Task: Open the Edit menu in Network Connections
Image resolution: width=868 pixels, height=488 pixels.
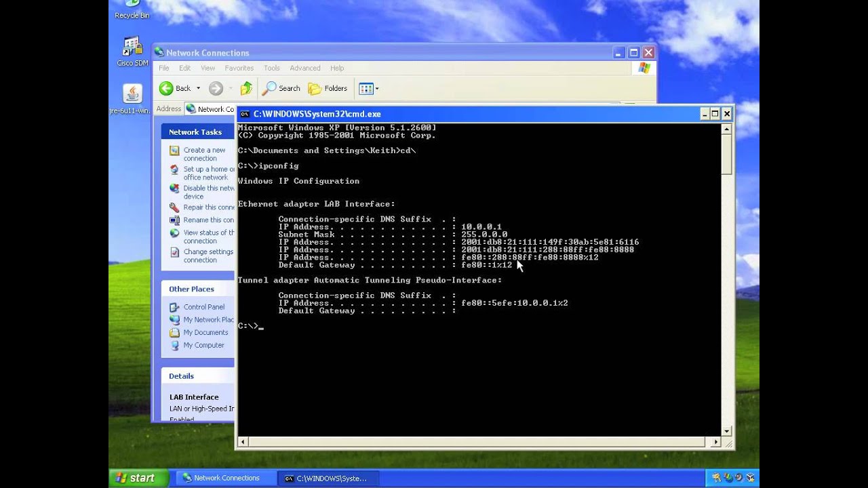Action: point(184,68)
